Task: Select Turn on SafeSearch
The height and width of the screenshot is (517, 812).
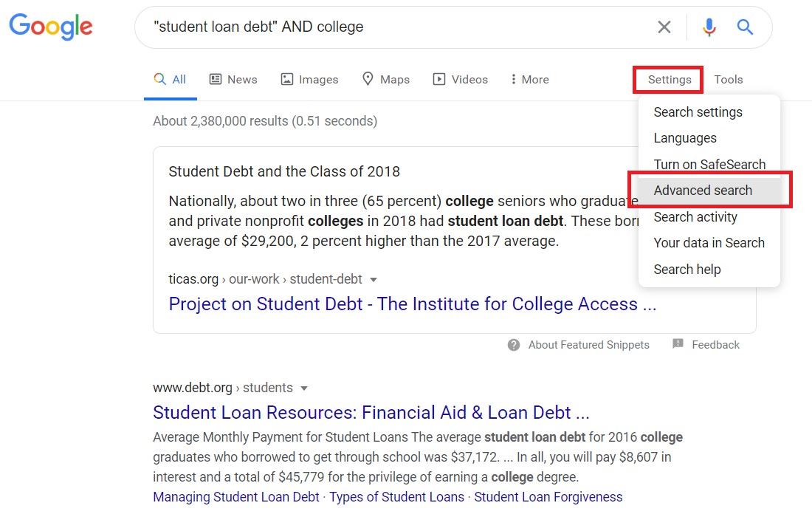Action: (x=709, y=164)
